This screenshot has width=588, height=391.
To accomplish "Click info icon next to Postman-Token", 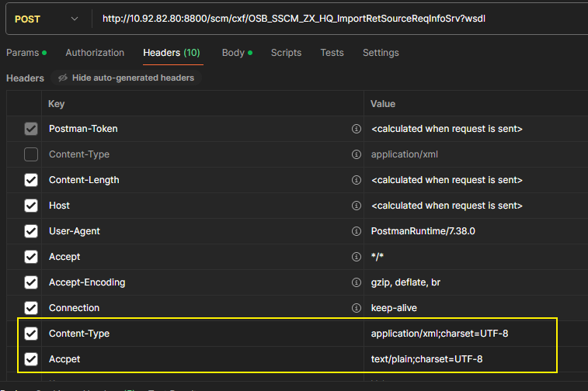I will click(357, 129).
